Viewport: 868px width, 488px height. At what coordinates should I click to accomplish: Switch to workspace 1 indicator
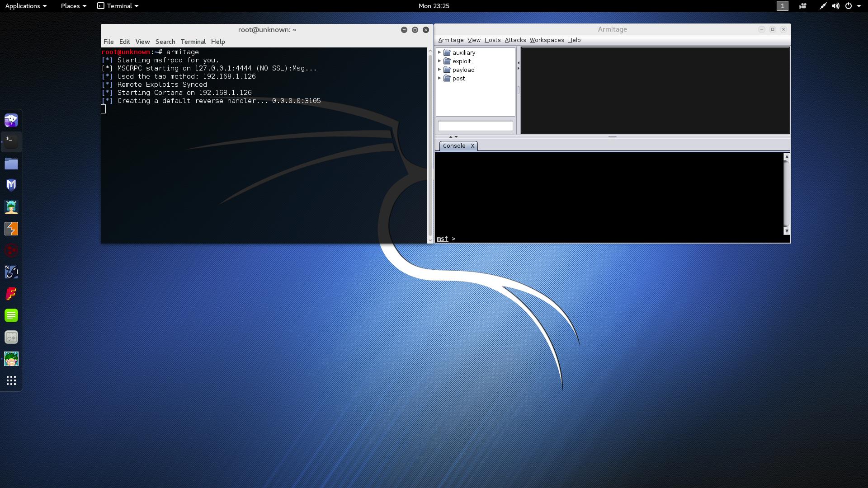point(783,6)
